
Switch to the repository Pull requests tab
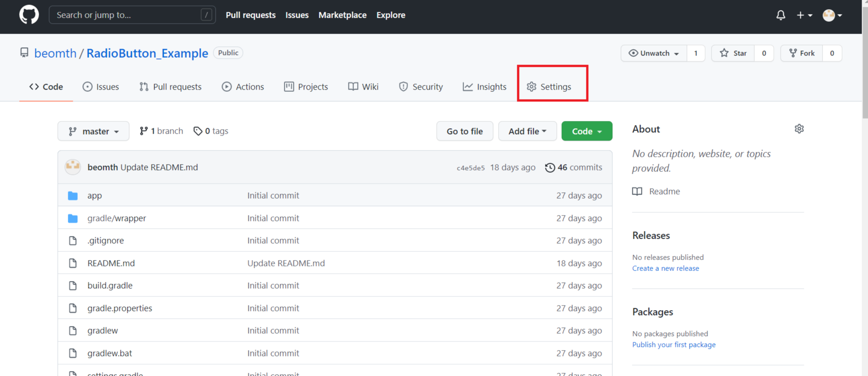pos(170,87)
